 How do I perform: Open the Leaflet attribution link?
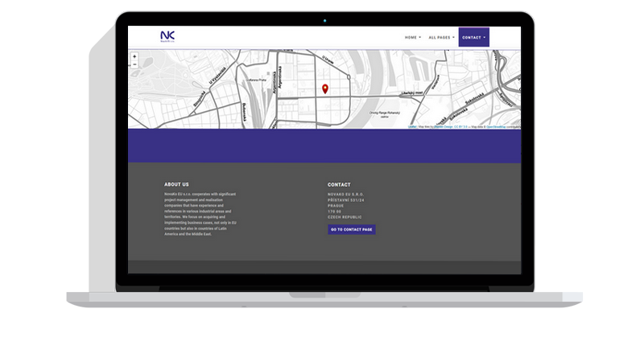click(411, 126)
